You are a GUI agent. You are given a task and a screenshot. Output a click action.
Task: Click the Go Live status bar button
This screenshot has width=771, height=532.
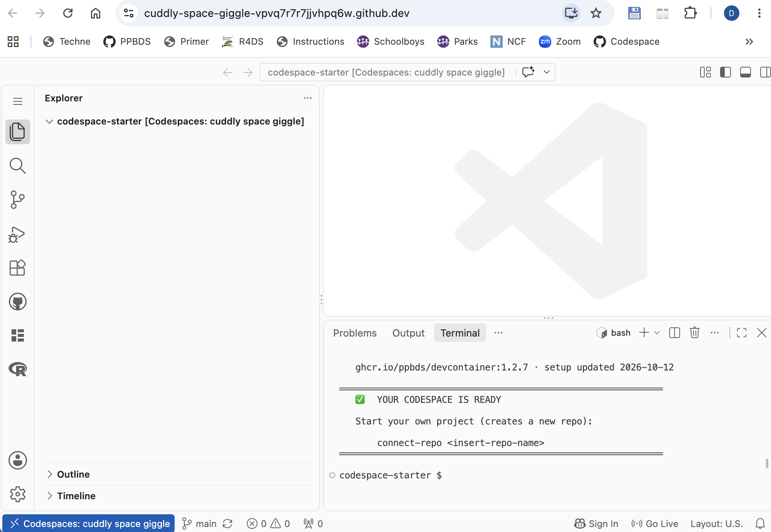(655, 524)
